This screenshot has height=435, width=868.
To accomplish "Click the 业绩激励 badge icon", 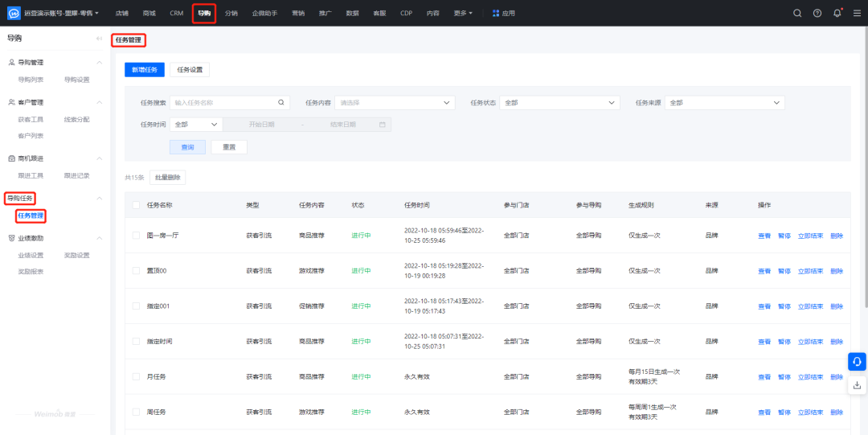I will pos(11,238).
